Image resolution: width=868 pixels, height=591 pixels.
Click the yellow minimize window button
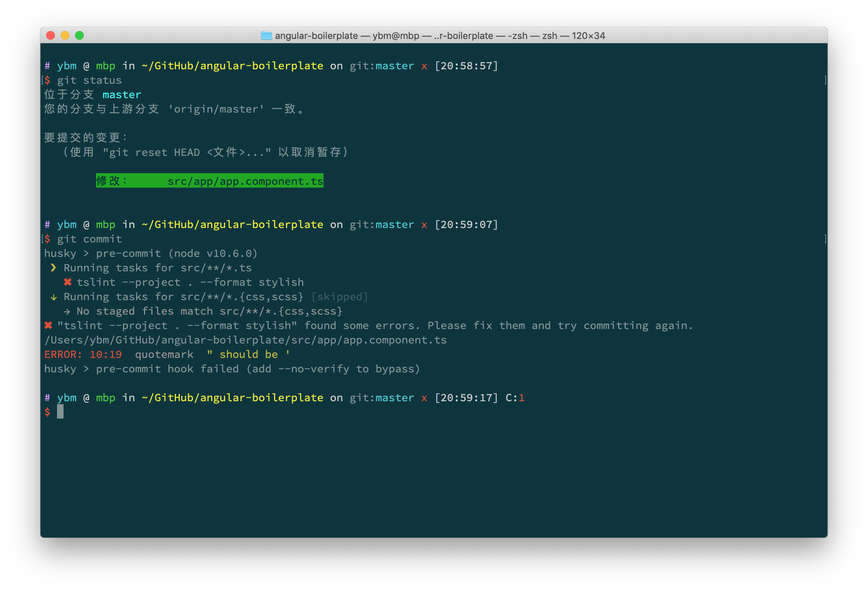pos(65,35)
